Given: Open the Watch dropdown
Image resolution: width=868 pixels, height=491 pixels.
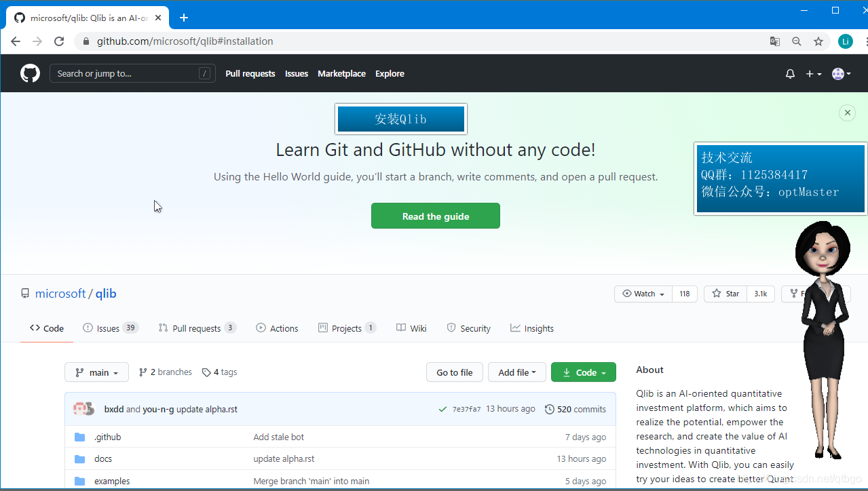Looking at the screenshot, I should point(643,294).
